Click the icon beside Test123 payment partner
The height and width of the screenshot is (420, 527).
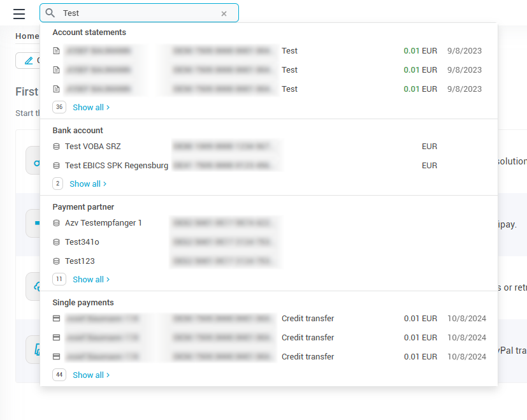[56, 261]
